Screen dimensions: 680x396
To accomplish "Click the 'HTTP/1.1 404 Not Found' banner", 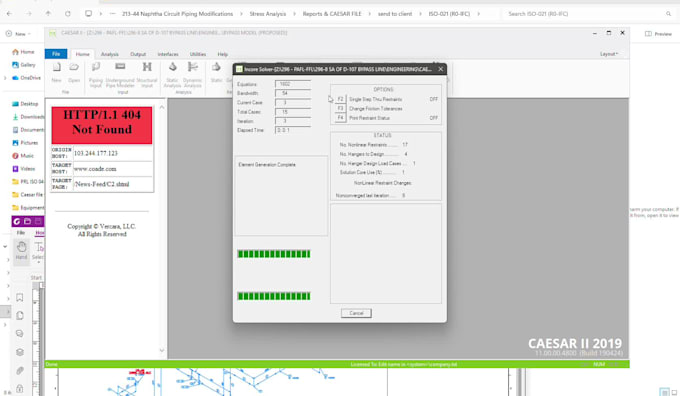I will point(102,125).
